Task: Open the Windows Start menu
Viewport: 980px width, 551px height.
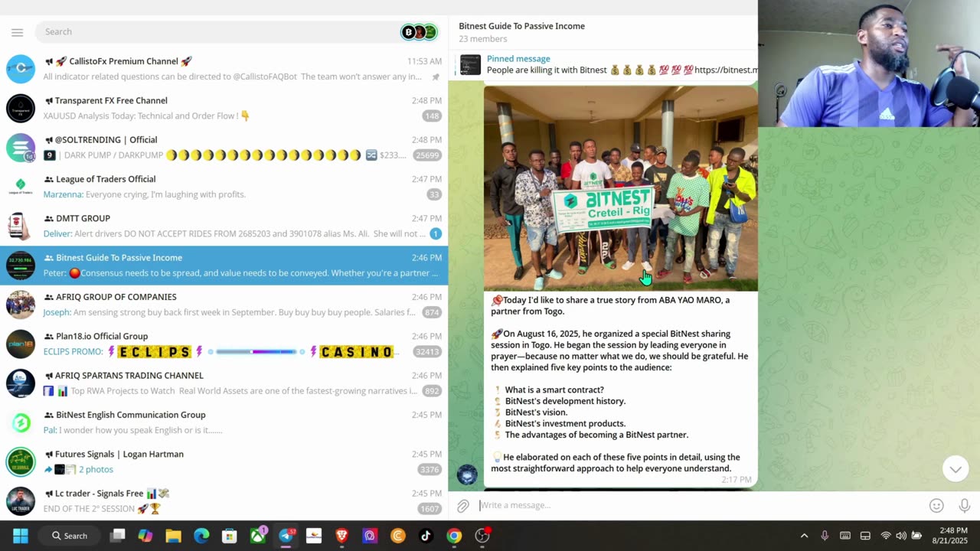Action: pos(20,536)
